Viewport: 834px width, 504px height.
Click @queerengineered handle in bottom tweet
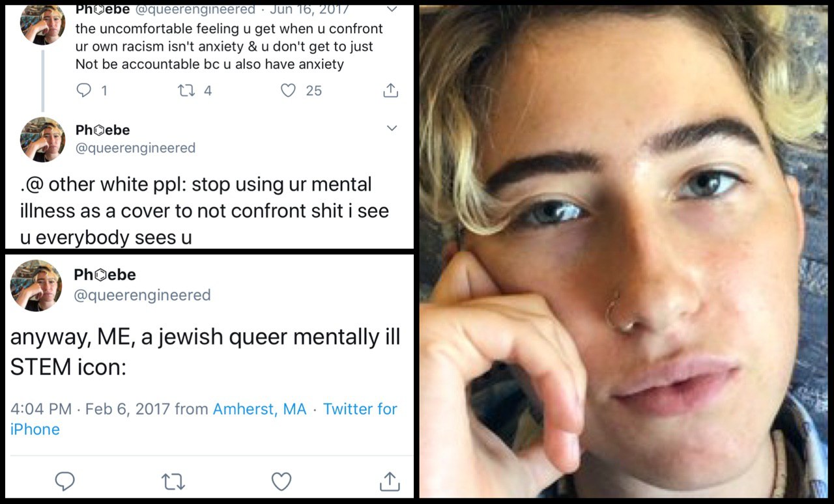[142, 295]
